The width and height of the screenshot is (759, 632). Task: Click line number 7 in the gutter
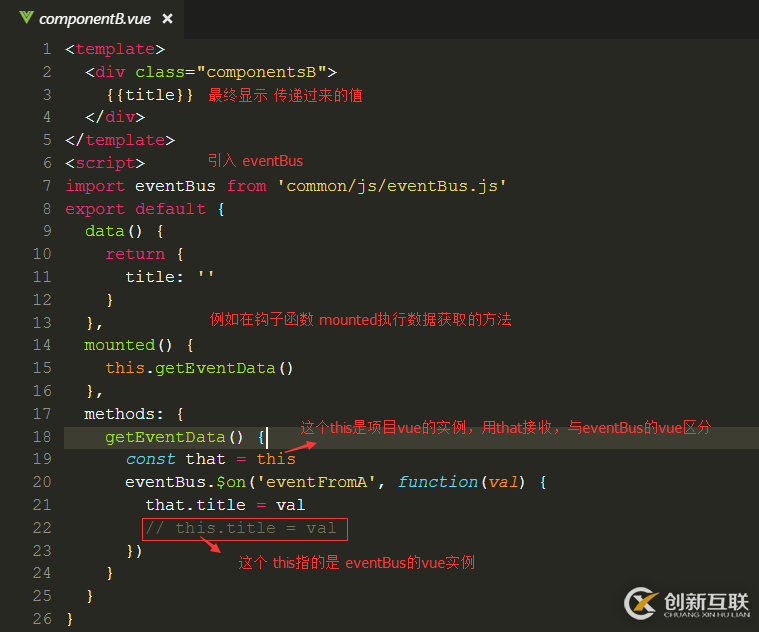(x=46, y=186)
